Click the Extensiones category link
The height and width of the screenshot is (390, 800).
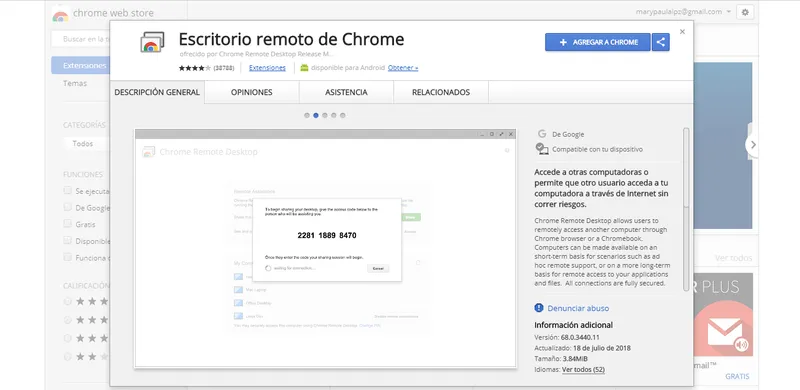point(267,68)
